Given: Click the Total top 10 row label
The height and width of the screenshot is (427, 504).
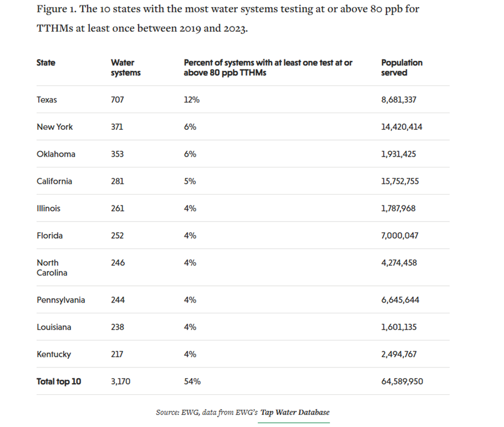Looking at the screenshot, I should point(59,381).
